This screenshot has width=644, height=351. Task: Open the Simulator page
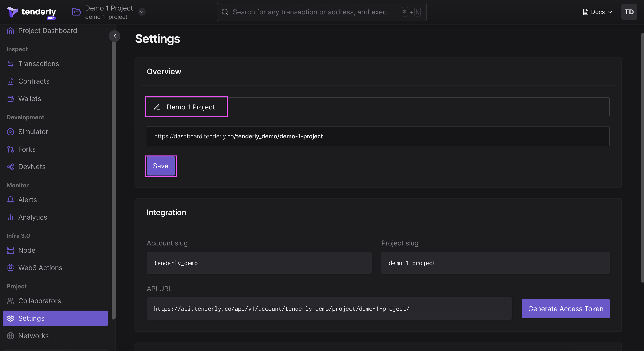pyautogui.click(x=33, y=132)
